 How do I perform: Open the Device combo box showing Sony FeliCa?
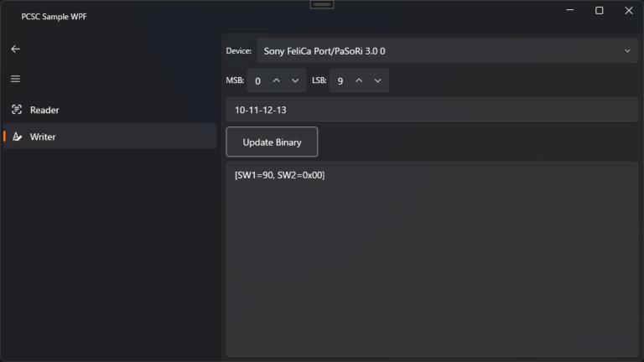(436, 51)
